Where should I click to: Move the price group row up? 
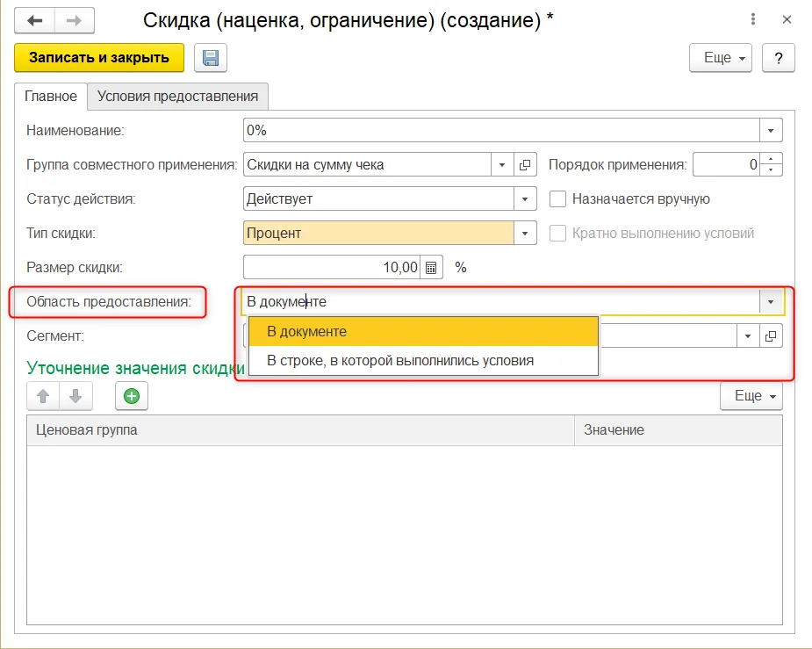43,396
